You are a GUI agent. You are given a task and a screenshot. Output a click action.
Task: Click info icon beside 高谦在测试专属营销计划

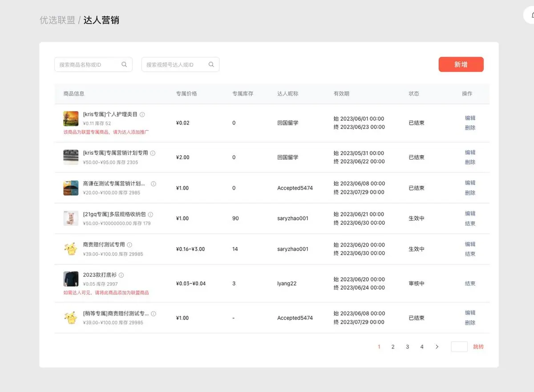click(x=154, y=184)
